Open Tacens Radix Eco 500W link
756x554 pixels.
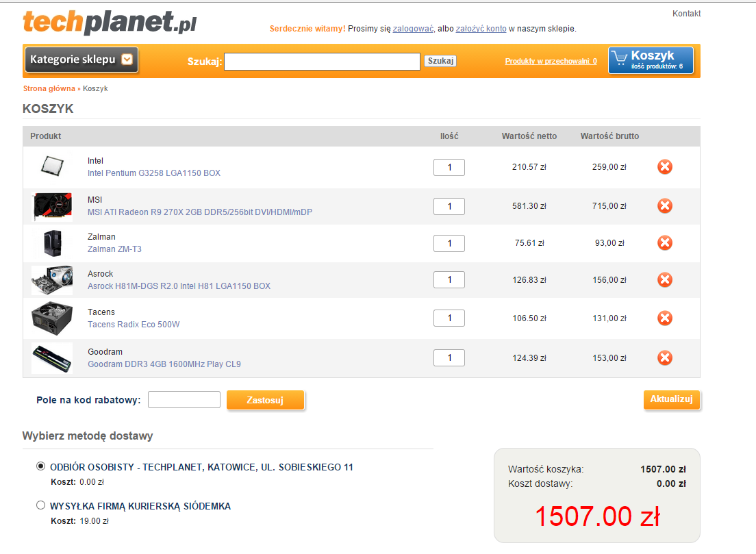click(134, 325)
